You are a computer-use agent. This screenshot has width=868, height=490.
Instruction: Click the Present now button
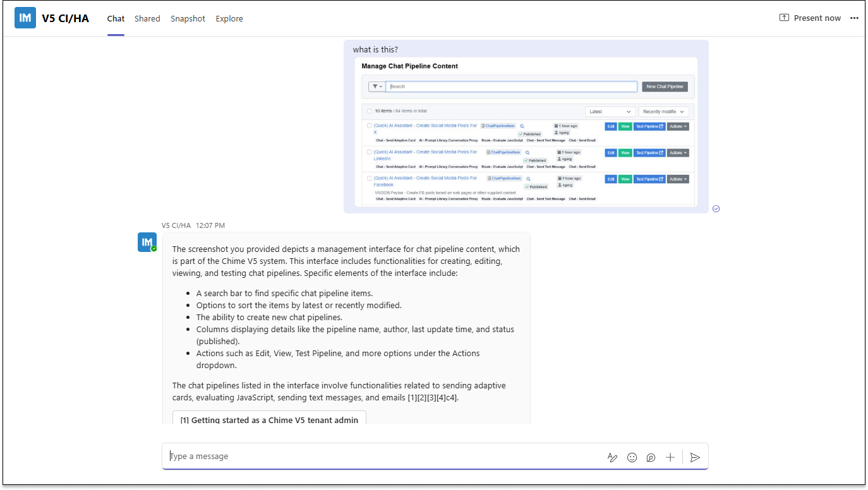[816, 18]
